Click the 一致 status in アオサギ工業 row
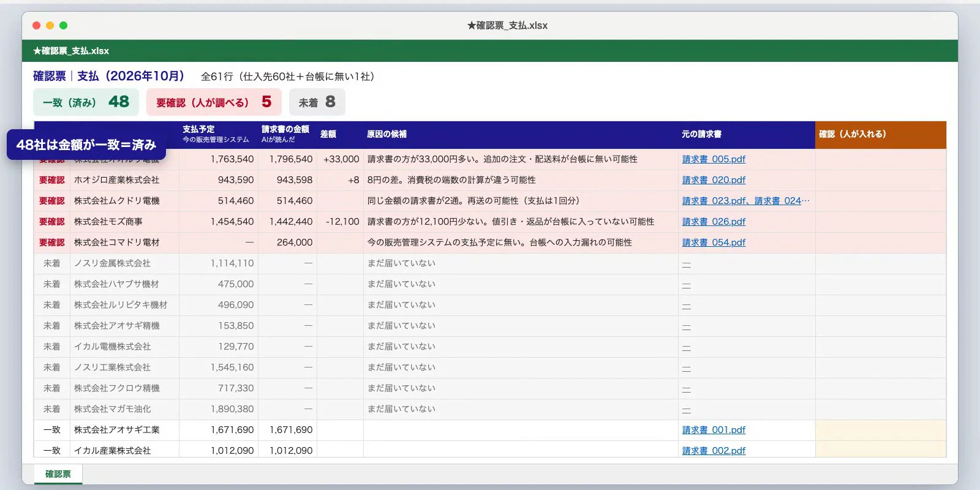Viewport: 980px width, 490px height. (52, 430)
